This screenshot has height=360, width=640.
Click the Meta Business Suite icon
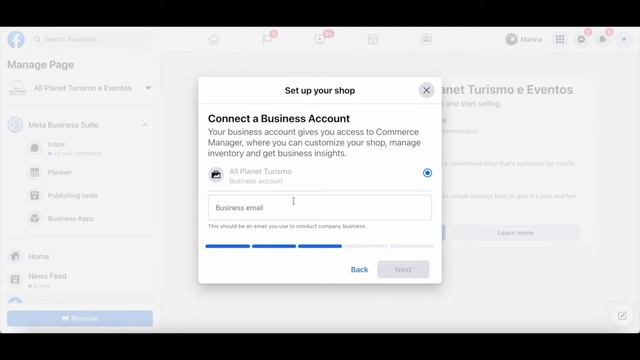click(15, 125)
